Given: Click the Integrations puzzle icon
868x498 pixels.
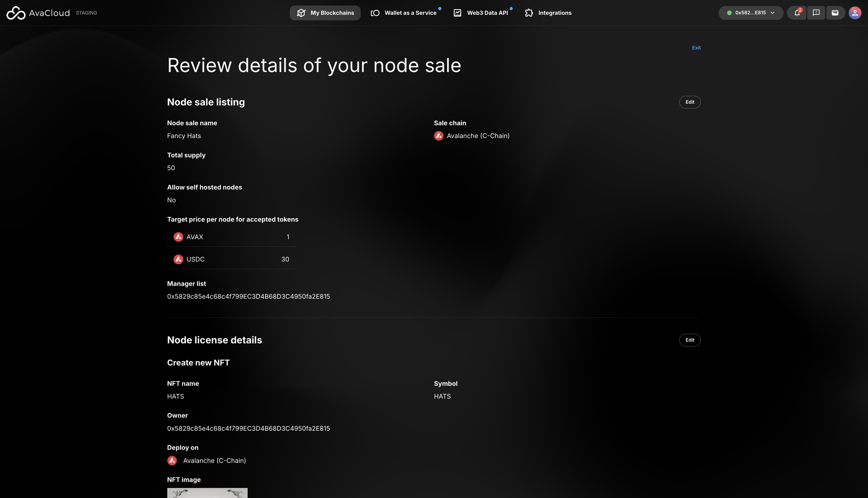Looking at the screenshot, I should point(529,13).
